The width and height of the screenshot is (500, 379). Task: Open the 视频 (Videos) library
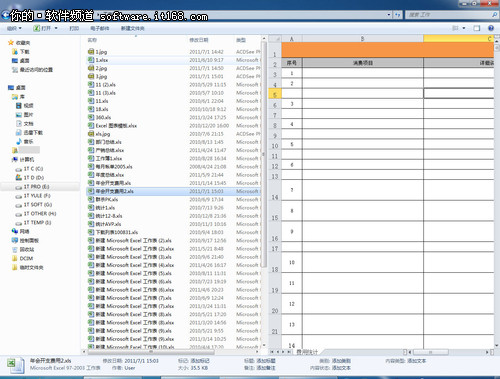[25, 106]
